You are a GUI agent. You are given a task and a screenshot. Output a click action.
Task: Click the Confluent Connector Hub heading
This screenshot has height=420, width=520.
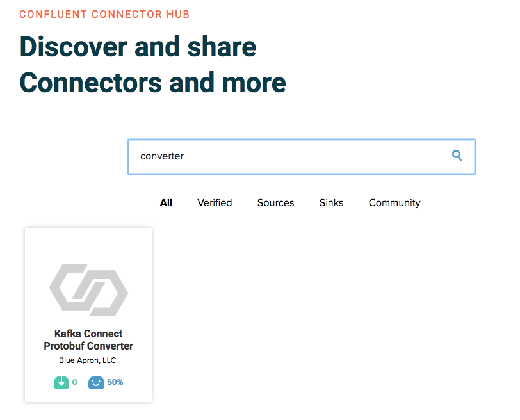point(104,14)
